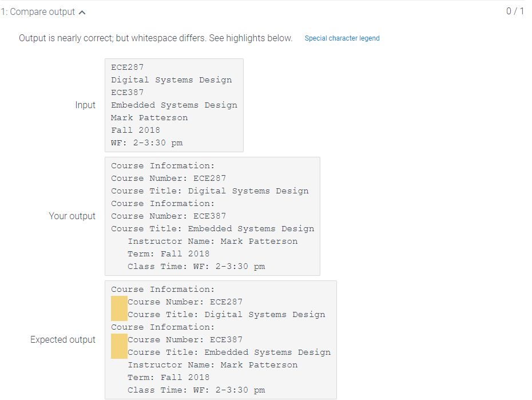
Task: Collapse the Compare output section chevron
Action: 82,11
